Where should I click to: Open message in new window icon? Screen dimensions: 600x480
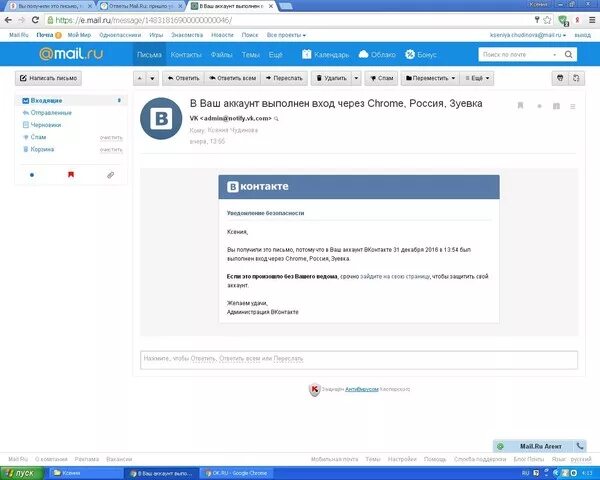pos(576,78)
